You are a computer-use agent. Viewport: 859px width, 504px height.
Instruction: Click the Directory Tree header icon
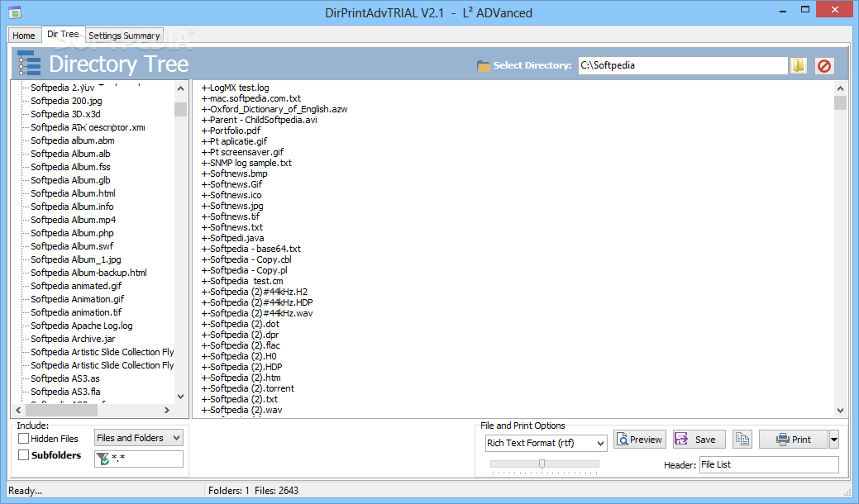[29, 63]
